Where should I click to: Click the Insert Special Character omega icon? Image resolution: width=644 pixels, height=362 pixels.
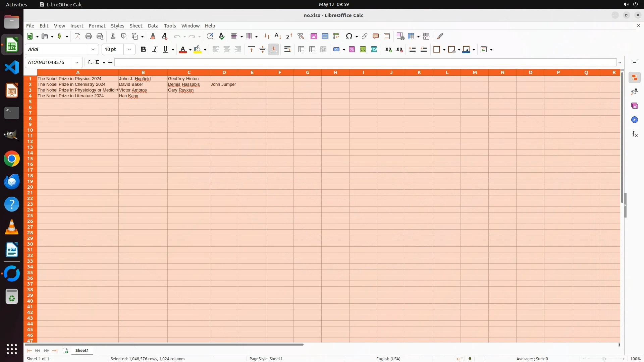click(349, 36)
